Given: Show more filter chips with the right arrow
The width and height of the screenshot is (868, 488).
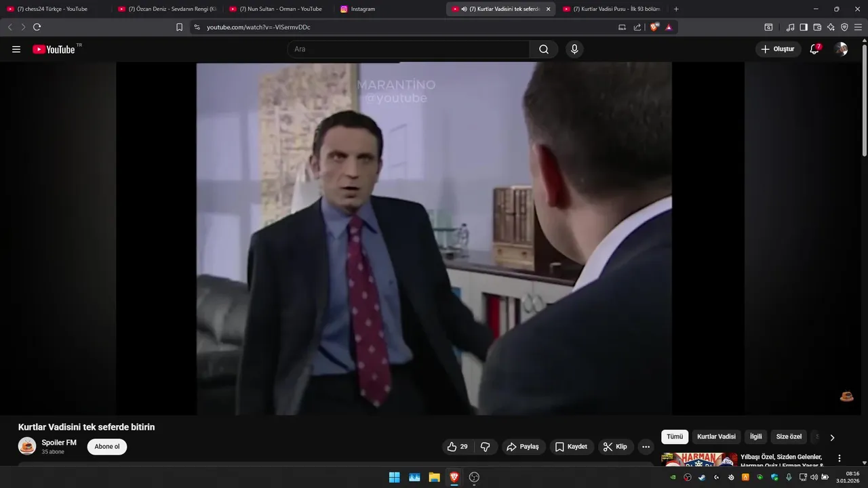Looking at the screenshot, I should click(x=833, y=438).
